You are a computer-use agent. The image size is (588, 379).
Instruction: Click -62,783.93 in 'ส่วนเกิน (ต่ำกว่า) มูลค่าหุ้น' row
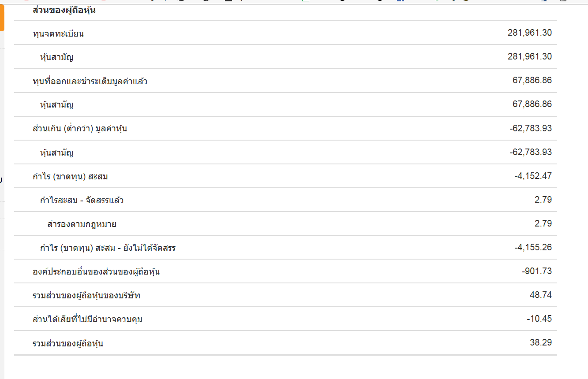(531, 128)
